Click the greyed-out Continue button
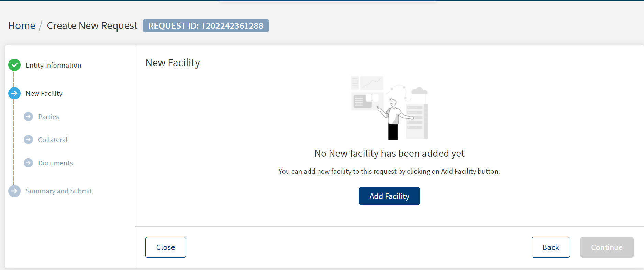 point(607,247)
